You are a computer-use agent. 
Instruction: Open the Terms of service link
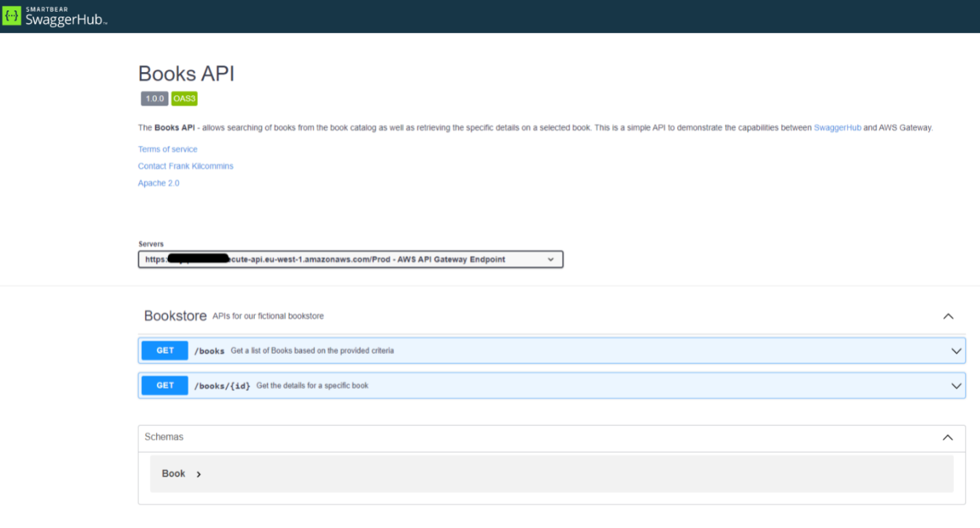[167, 149]
